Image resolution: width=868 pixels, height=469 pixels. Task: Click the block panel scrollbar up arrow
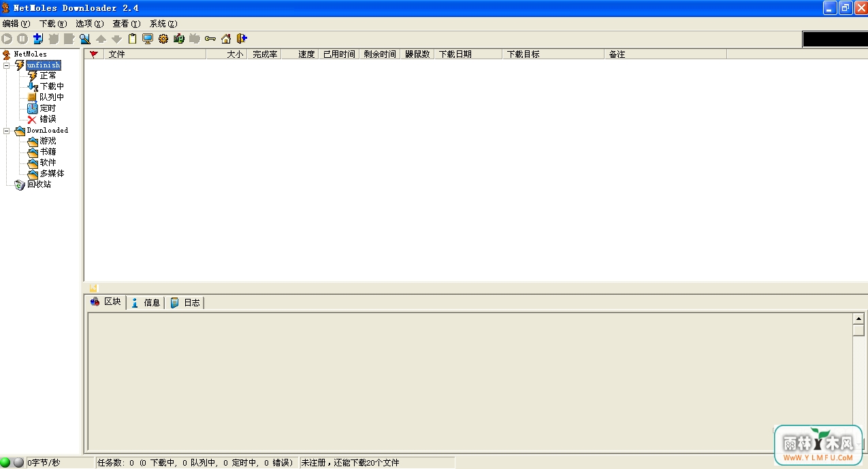coord(858,319)
